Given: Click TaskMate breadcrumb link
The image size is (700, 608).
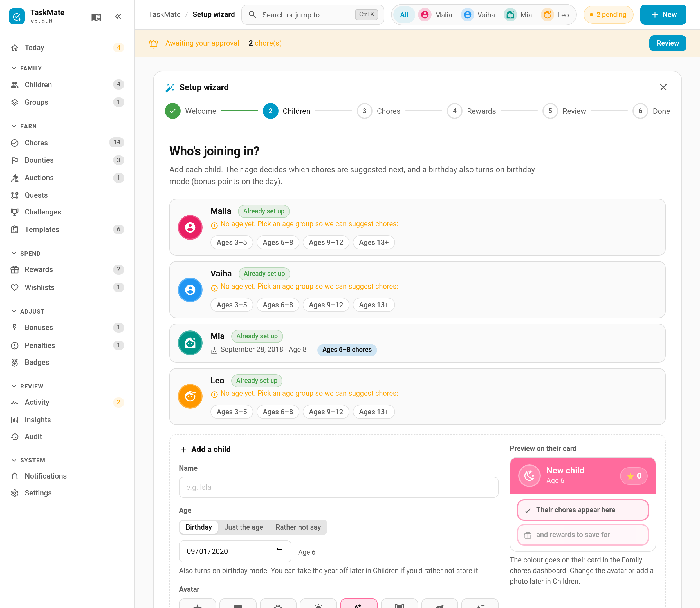Looking at the screenshot, I should pyautogui.click(x=165, y=14).
